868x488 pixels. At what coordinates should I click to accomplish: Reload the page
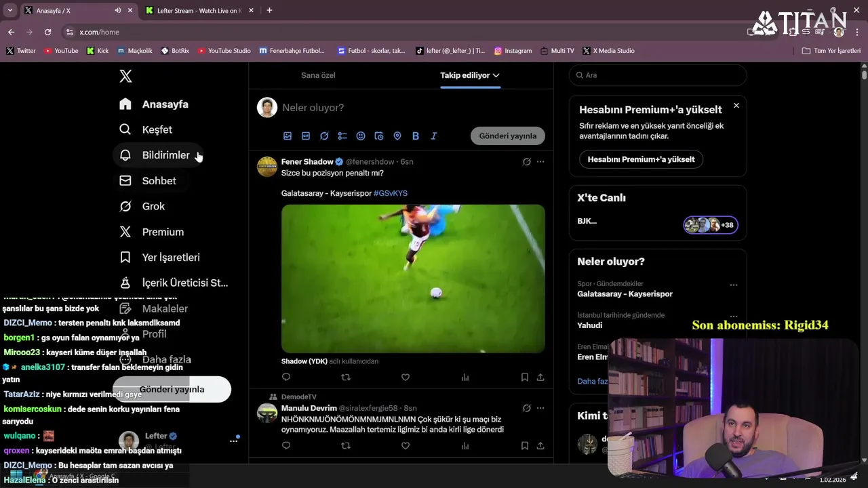point(47,32)
